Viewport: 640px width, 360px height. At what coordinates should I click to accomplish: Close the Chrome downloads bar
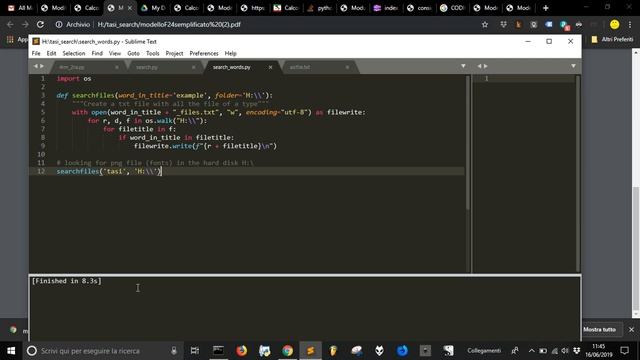[x=631, y=329]
